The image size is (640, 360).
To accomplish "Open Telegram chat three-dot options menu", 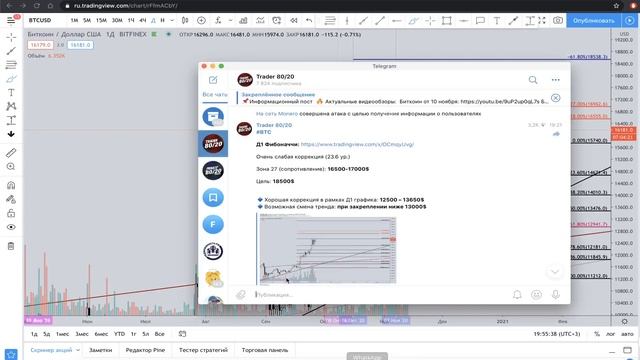I will 556,80.
